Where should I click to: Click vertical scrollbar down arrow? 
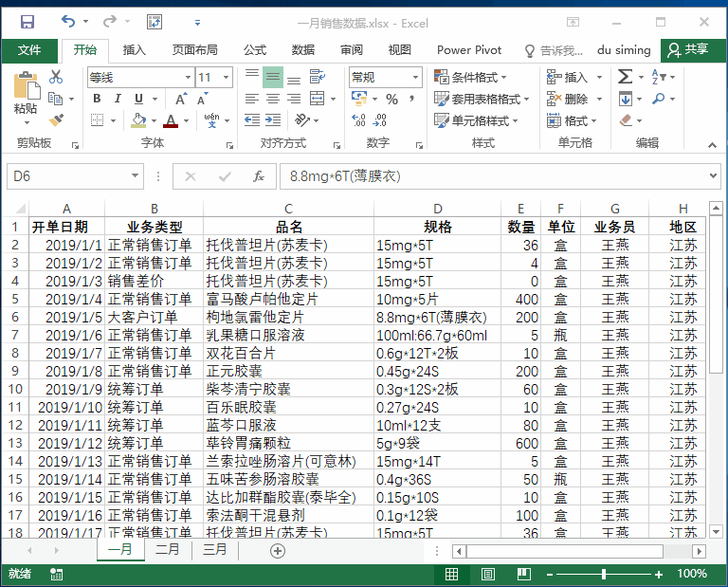click(716, 532)
